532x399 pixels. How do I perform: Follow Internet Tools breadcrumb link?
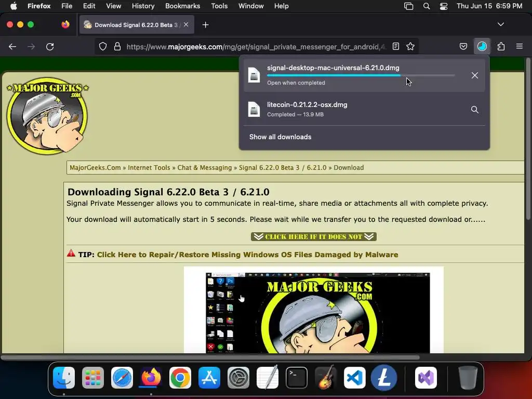149,168
